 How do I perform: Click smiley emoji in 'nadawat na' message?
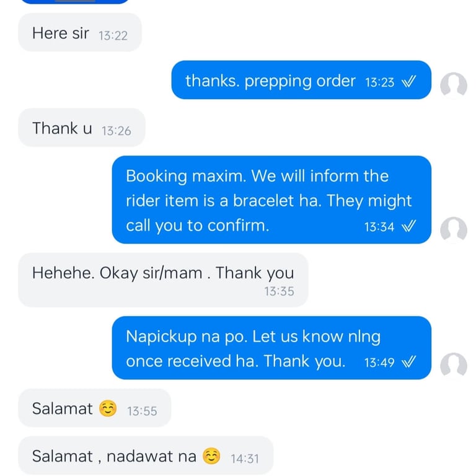[x=211, y=456]
